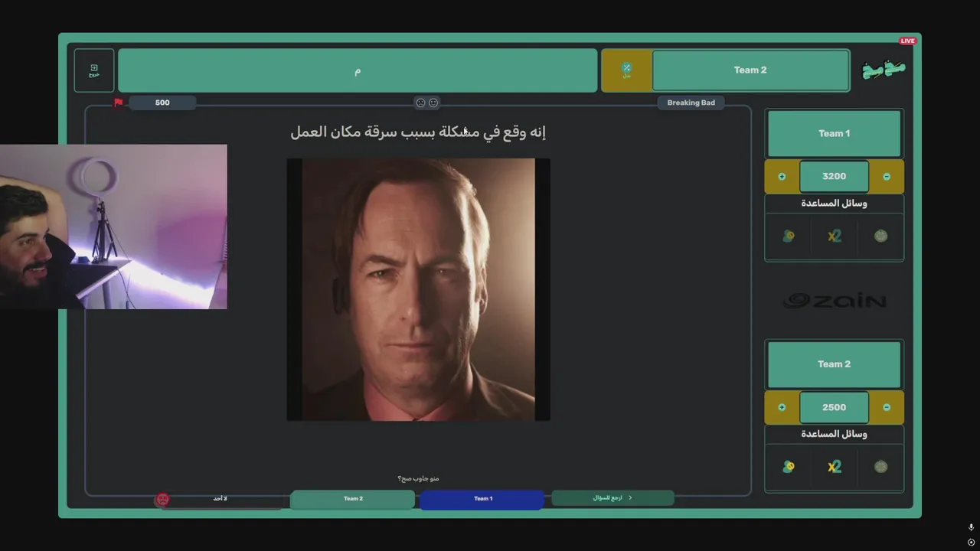
Task: Click Team 2 score field 2500
Action: [x=835, y=407]
